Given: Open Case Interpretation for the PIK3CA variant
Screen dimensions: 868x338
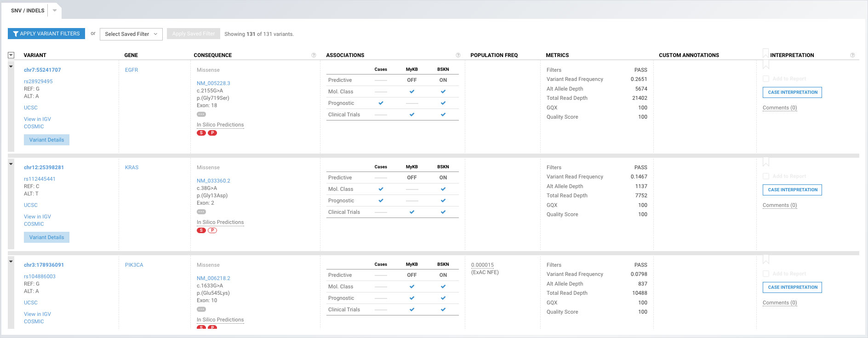Looking at the screenshot, I should click(793, 287).
